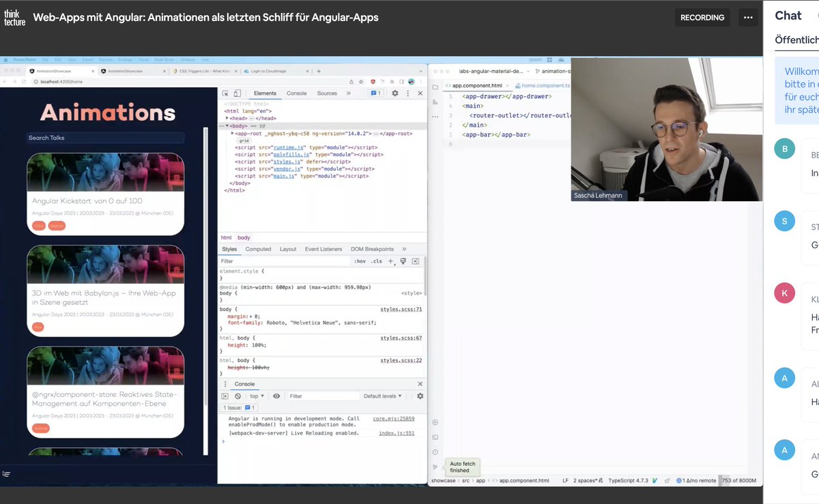Image resolution: width=819 pixels, height=504 pixels.
Task: Open the Event Listeners tab
Action: click(324, 249)
